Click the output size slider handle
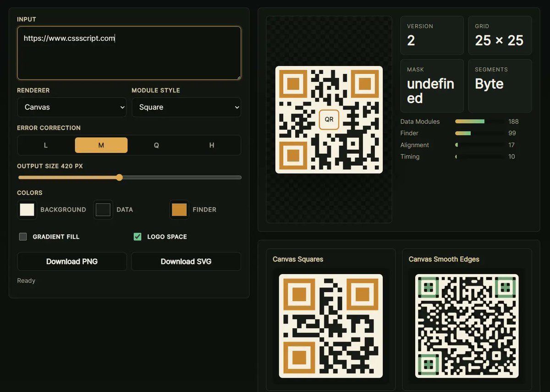This screenshot has width=550, height=392. point(119,177)
